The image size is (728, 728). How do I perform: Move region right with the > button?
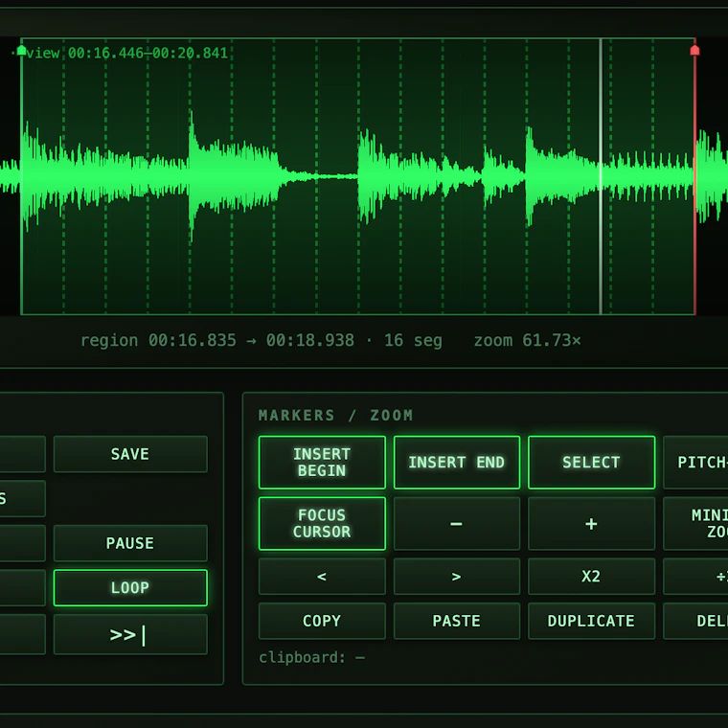pyautogui.click(x=457, y=577)
